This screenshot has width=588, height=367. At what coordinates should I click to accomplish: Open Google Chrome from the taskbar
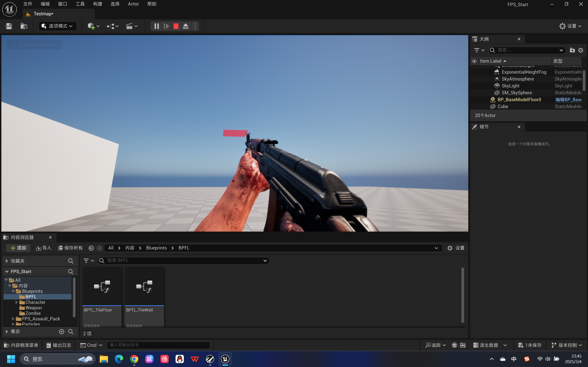(134, 359)
